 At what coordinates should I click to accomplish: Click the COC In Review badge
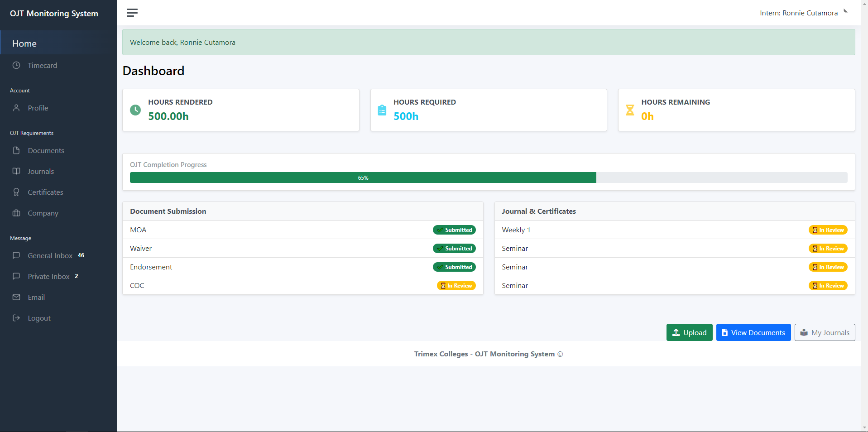456,286
